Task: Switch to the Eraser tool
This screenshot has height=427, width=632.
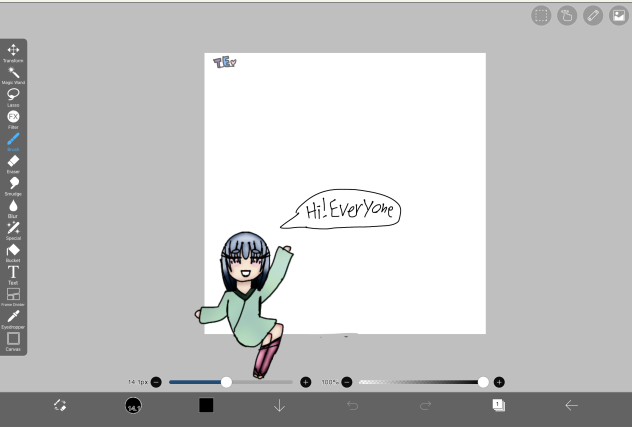Action: [x=14, y=162]
